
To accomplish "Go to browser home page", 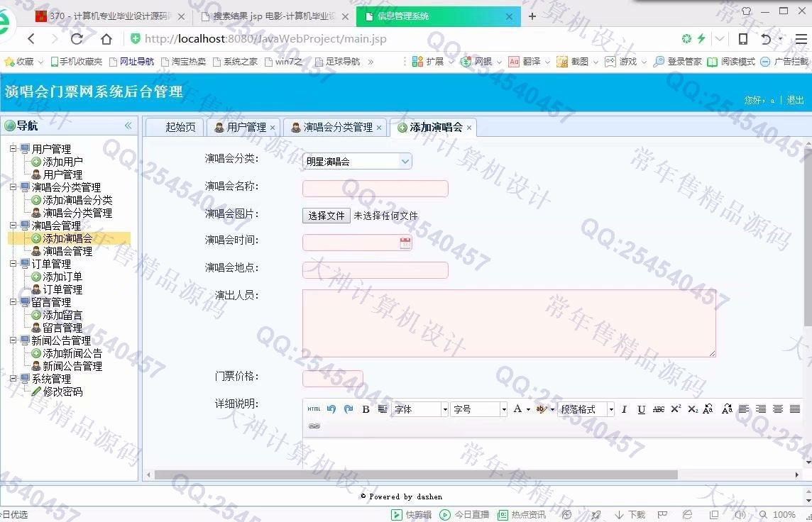I will click(106, 39).
